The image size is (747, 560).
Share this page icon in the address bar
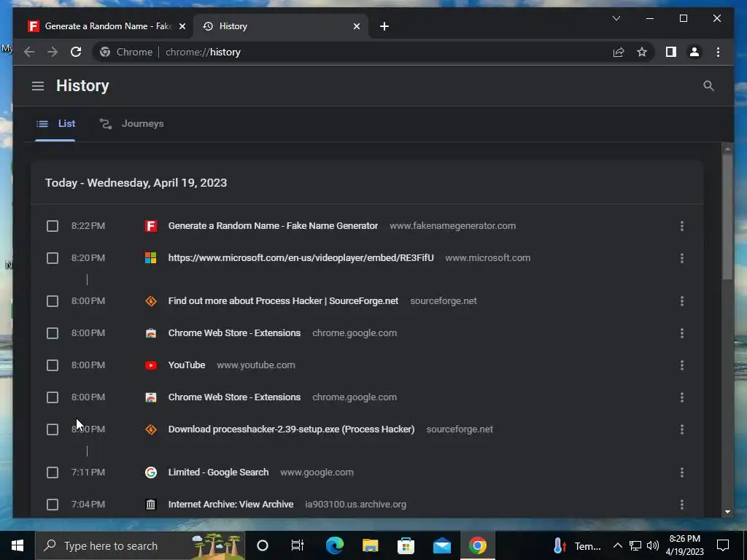tap(619, 52)
